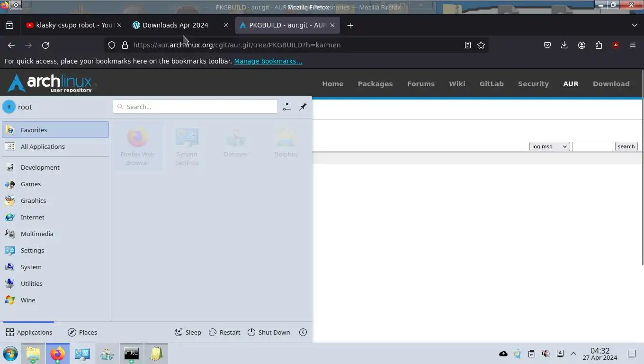Click the Sleep button
Viewport: 644px width, 364px height.
click(188, 332)
